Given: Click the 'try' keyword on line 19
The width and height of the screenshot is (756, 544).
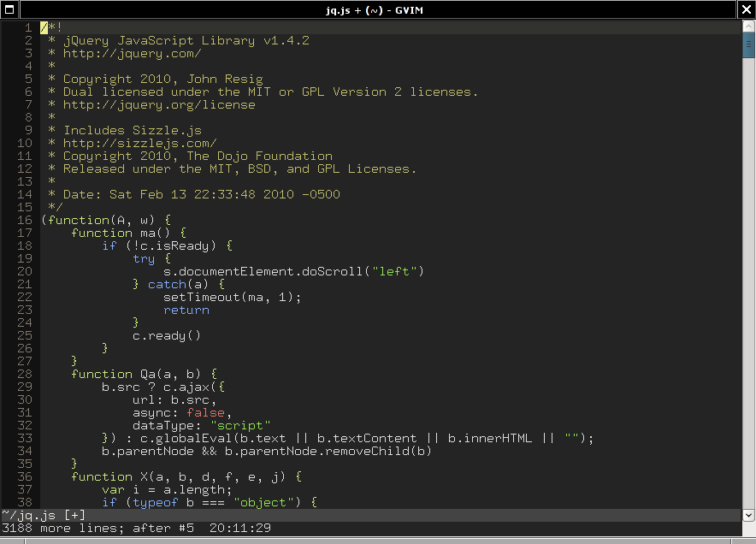Looking at the screenshot, I should tap(144, 259).
